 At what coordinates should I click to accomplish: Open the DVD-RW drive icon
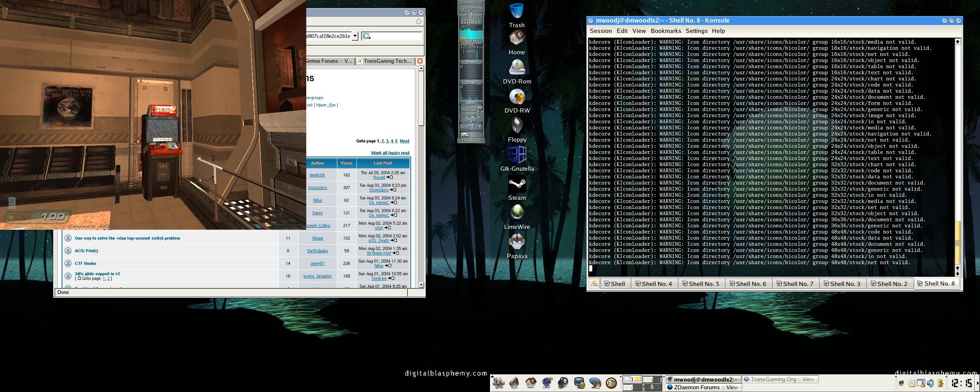517,98
